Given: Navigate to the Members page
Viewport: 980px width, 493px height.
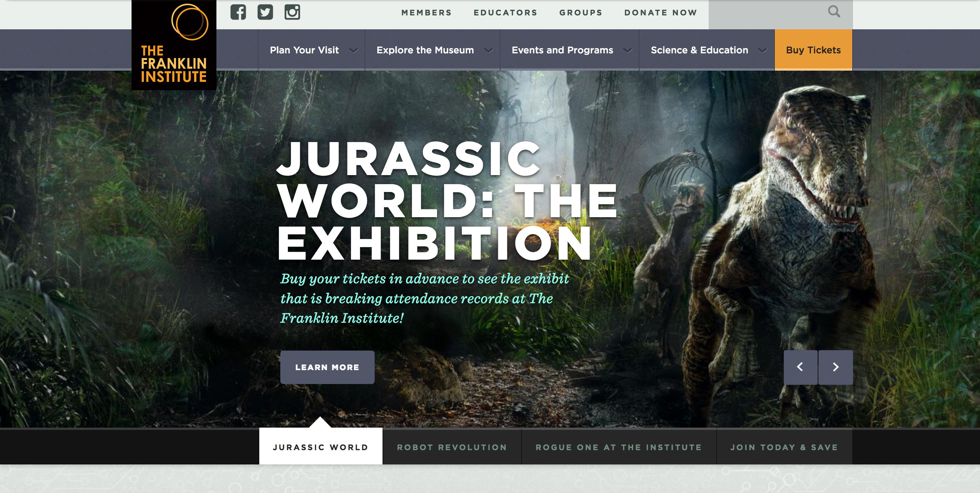Looking at the screenshot, I should tap(426, 12).
